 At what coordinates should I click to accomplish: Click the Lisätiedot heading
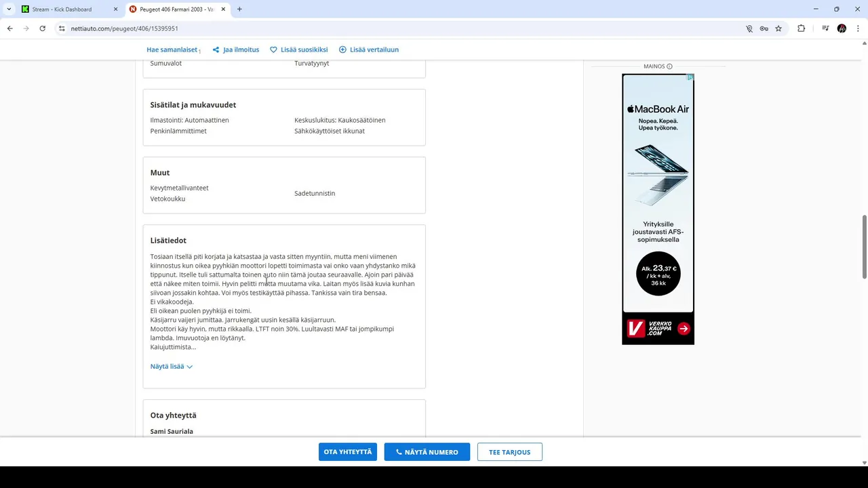[168, 240]
